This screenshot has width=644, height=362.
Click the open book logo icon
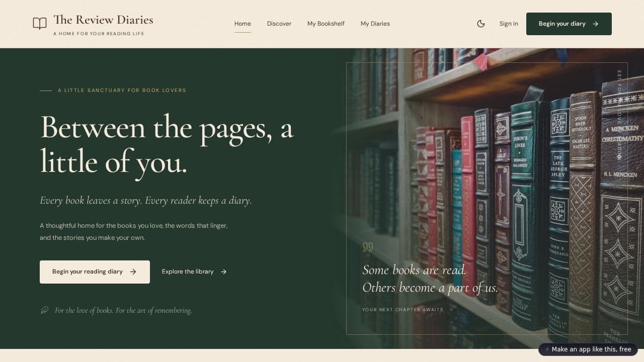(x=40, y=24)
